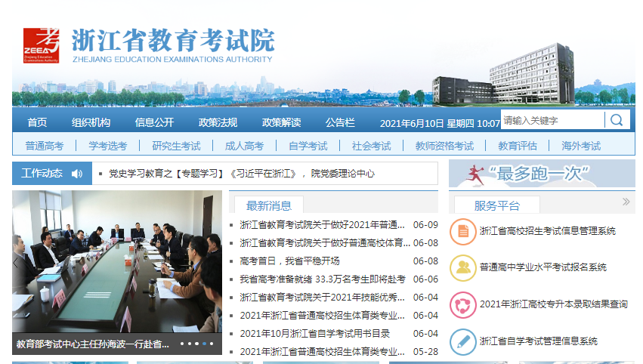Select 教师资格考试 in the sub navigation
643x364 pixels.
[x=444, y=146]
